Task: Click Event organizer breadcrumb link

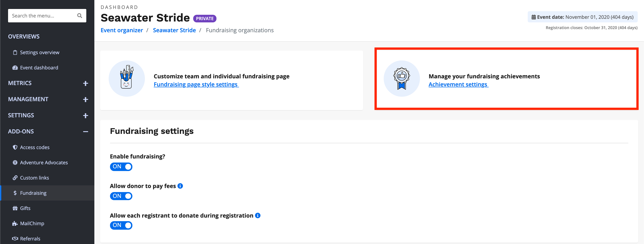Action: click(x=122, y=30)
